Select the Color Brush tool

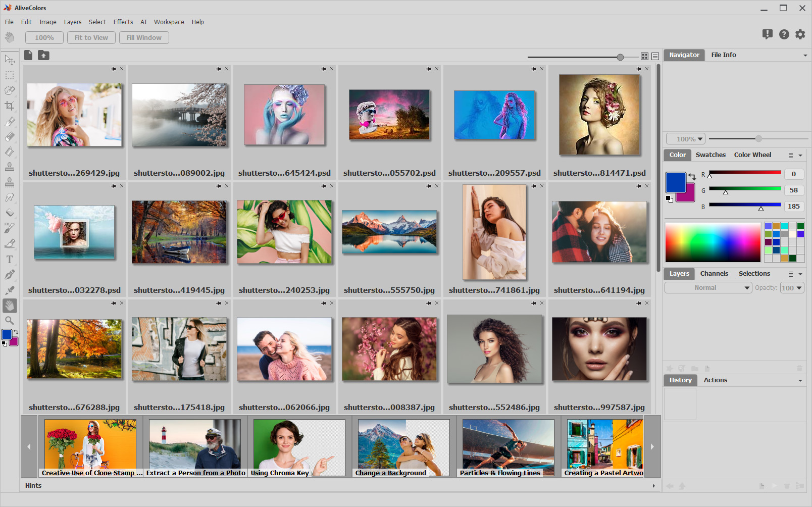coord(10,121)
